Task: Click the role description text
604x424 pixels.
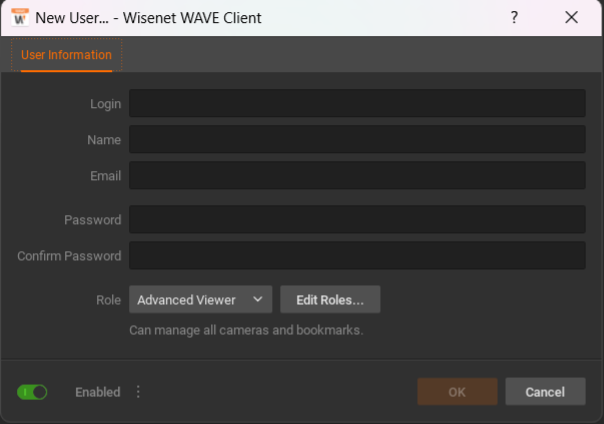Action: [246, 330]
